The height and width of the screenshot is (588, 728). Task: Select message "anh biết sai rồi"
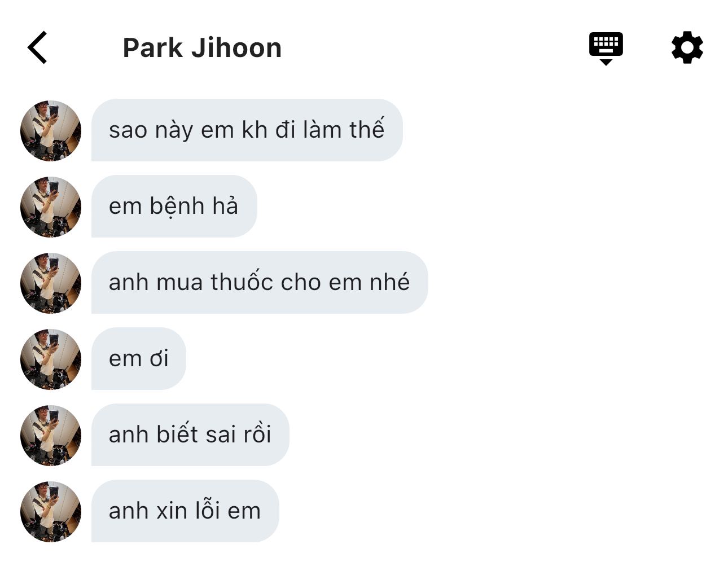[190, 435]
